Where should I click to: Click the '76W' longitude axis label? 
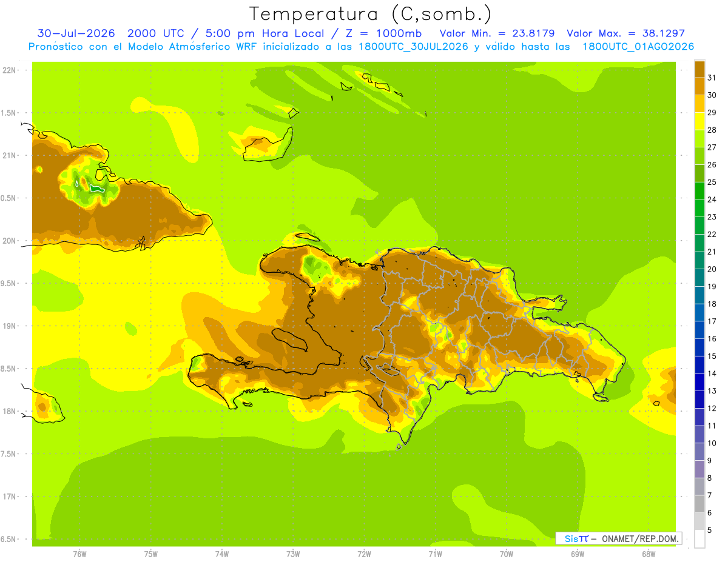click(x=79, y=554)
